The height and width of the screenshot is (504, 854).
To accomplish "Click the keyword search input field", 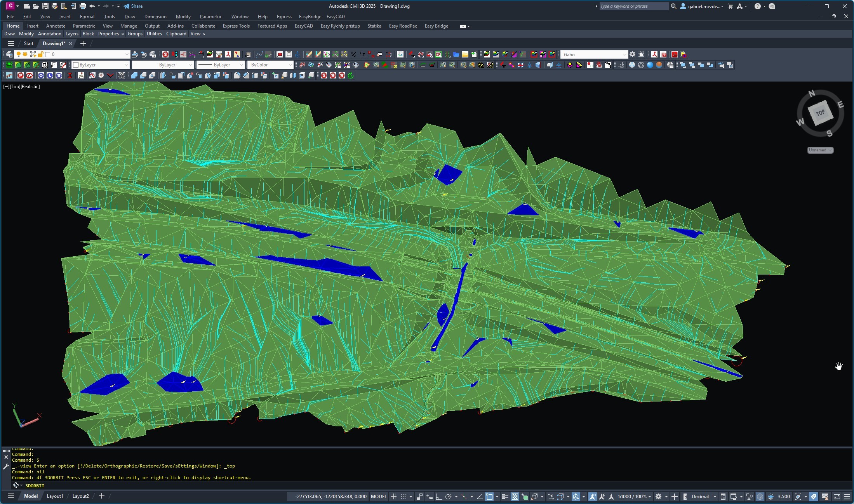I will click(633, 6).
